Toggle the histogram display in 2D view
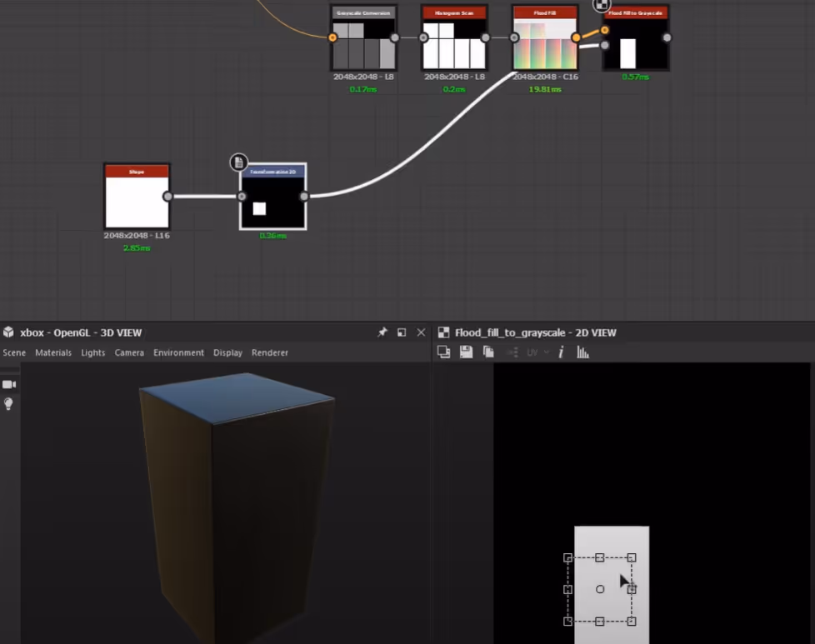This screenshot has height=644, width=815. click(582, 352)
